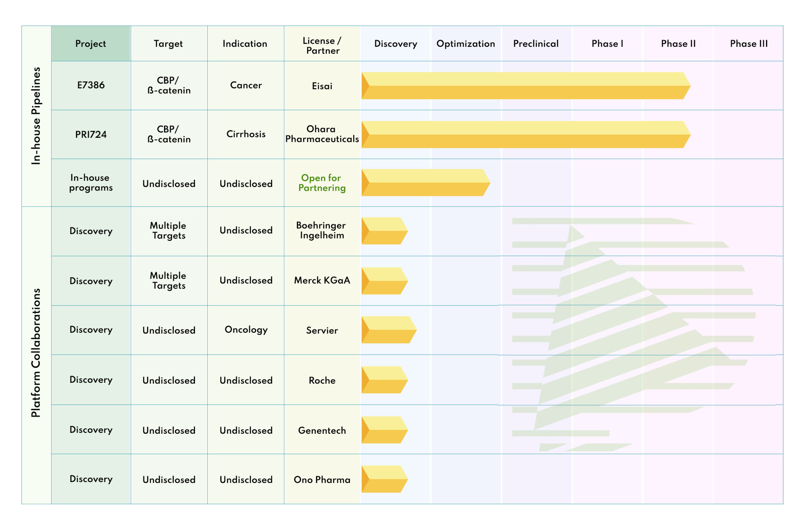Image resolution: width=804 pixels, height=532 pixels.
Task: Click the Boehringer Ingelheim partner cell
Action: [x=322, y=231]
